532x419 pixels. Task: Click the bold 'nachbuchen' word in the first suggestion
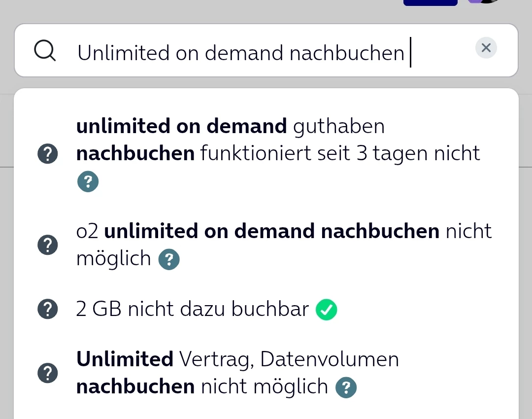tap(135, 154)
